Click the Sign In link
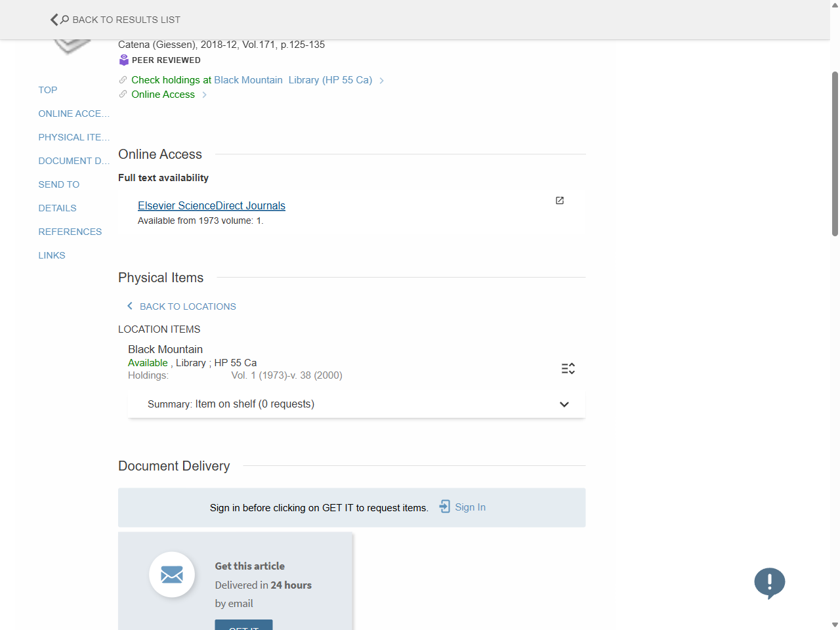The height and width of the screenshot is (630, 840). [x=470, y=507]
